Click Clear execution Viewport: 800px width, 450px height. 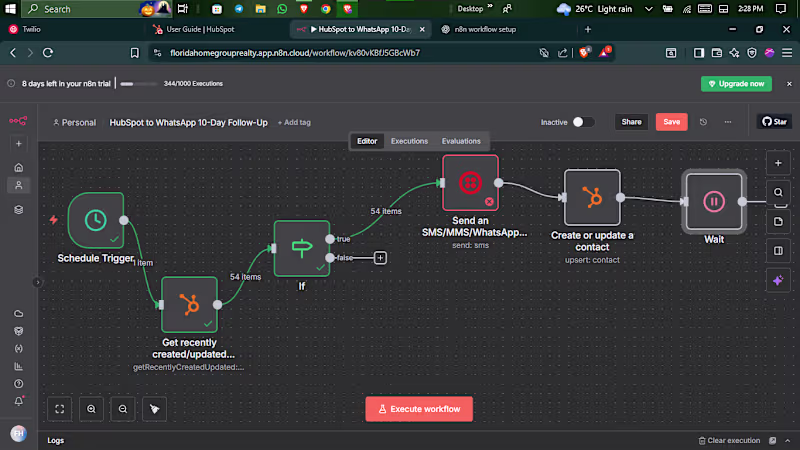(729, 441)
